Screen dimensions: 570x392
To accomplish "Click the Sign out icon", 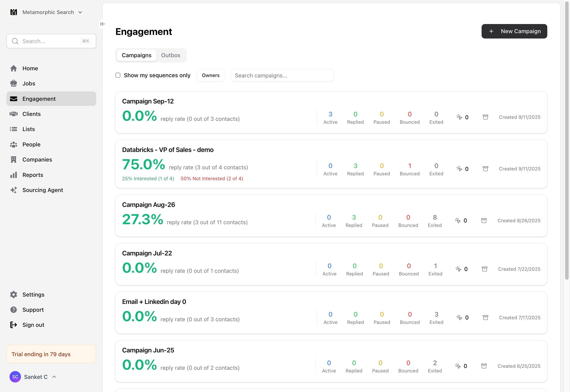I will [x=14, y=325].
